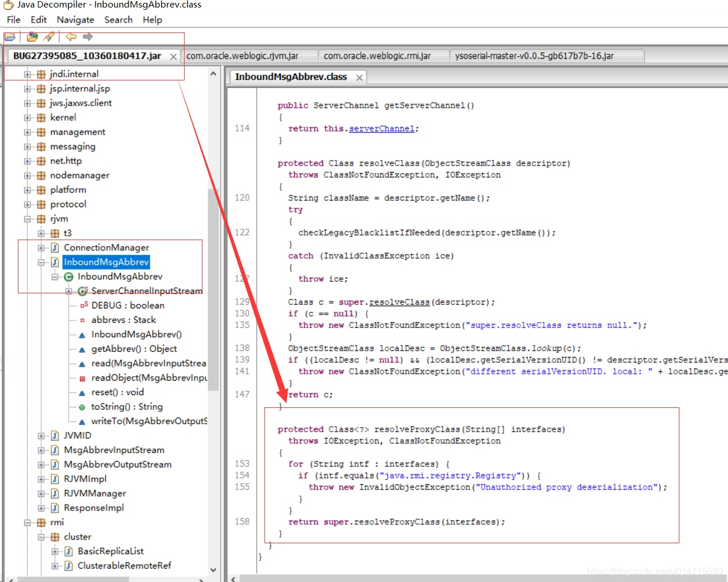This screenshot has width=728, height=582.
Task: Open the Search menu
Action: click(119, 20)
